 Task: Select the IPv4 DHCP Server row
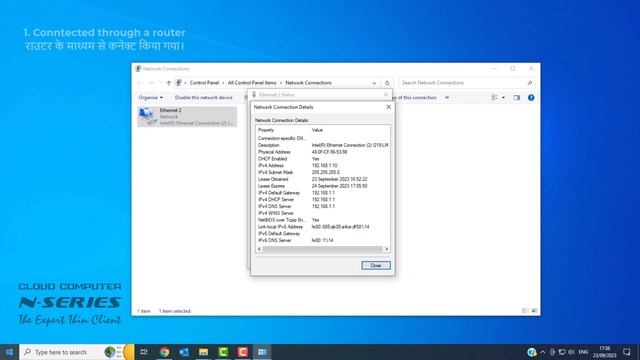(x=322, y=200)
